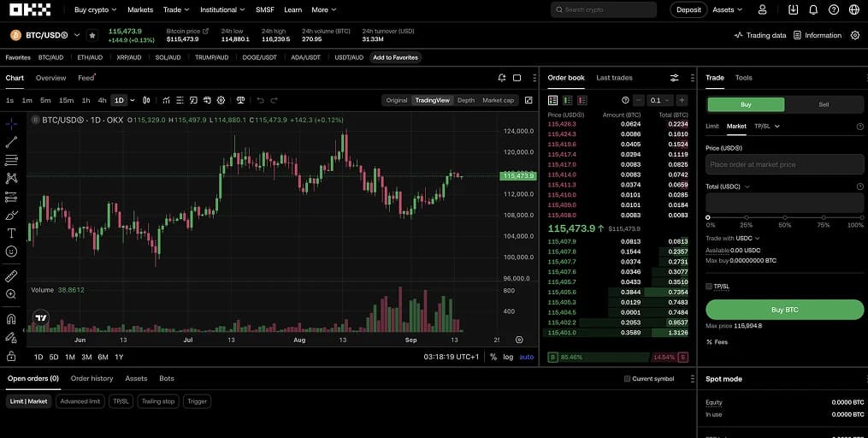This screenshot has height=438, width=868.
Task: Enable the TP/SL checkbox
Action: pyautogui.click(x=709, y=287)
